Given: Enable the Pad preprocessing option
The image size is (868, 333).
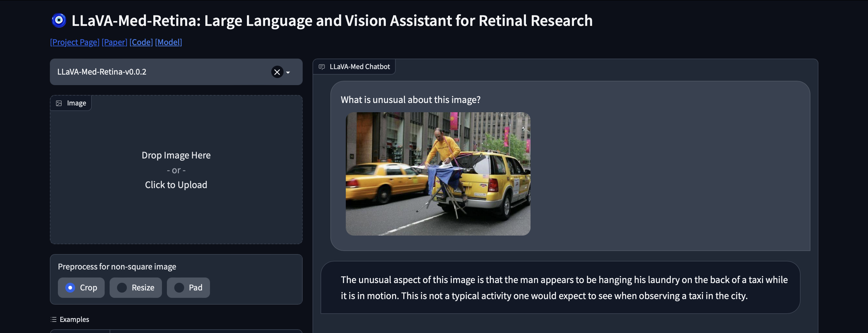Looking at the screenshot, I should [188, 287].
